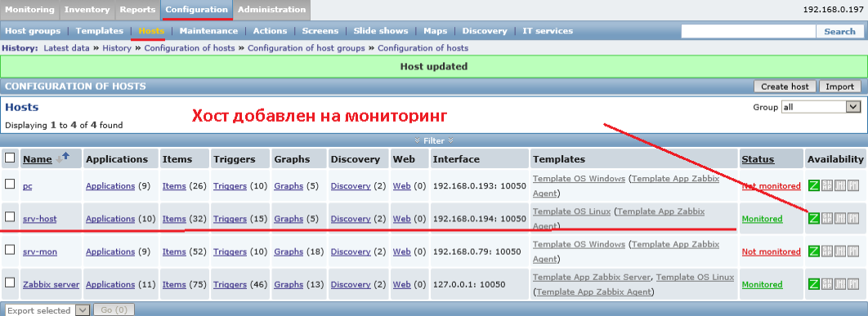Click sort arrow icon beside Name header
Viewport: 868px width, 316px height.
tap(63, 158)
